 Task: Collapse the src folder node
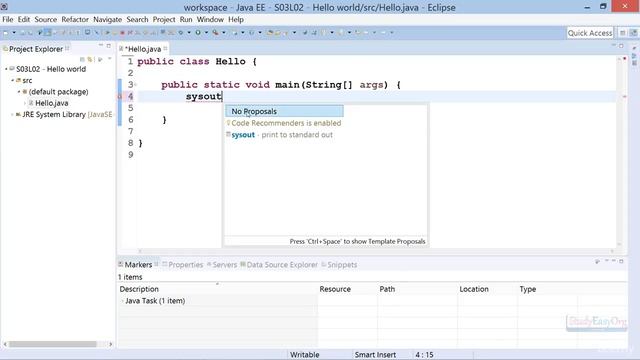point(13,80)
